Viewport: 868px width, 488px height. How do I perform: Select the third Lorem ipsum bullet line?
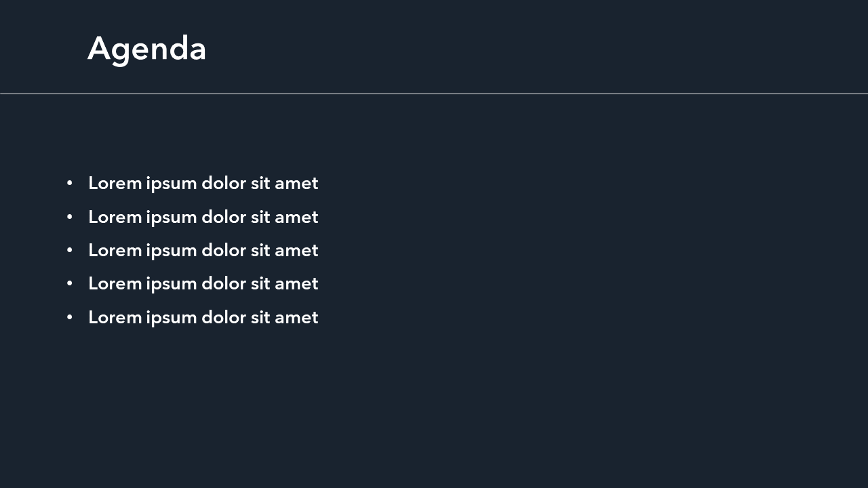coord(203,250)
